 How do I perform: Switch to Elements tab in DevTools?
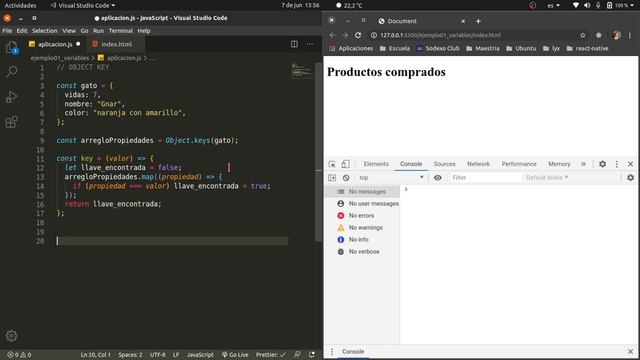(376, 164)
